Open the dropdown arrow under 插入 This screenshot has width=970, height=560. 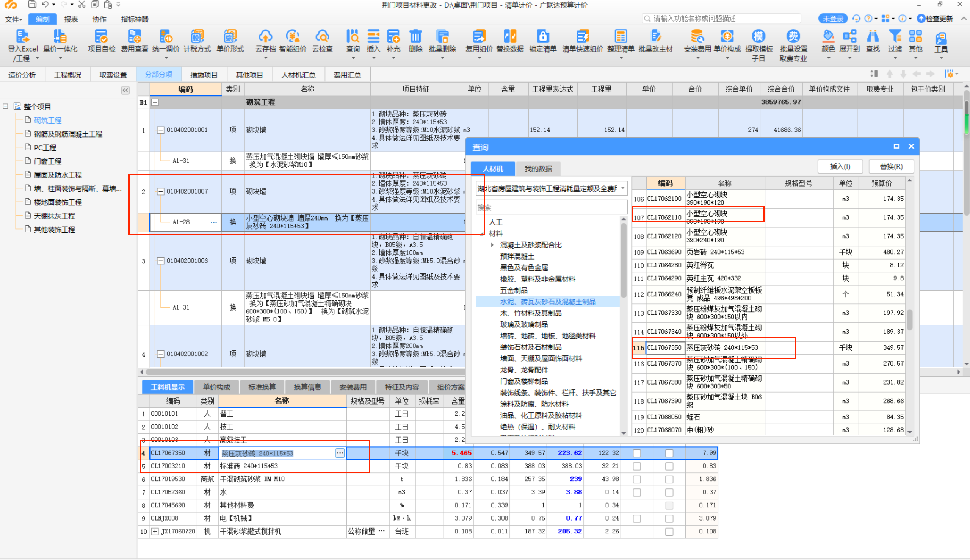[373, 58]
